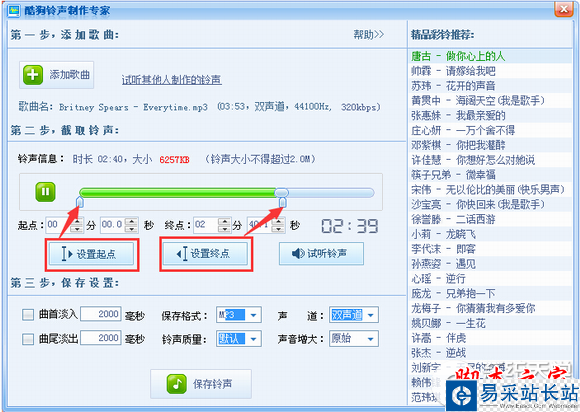
Task: Click the 曲首淡入 milliseconds field
Action: (x=101, y=314)
